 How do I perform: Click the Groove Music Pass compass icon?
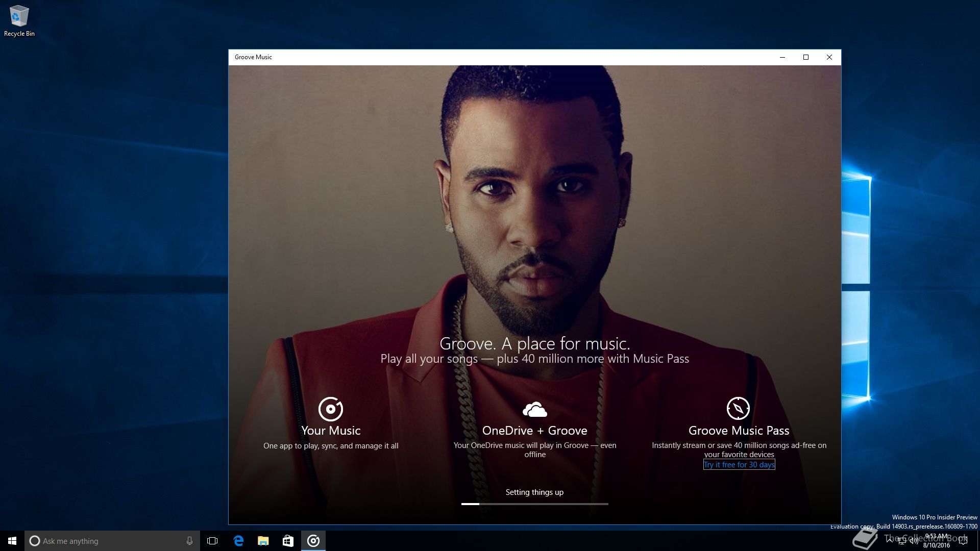738,408
